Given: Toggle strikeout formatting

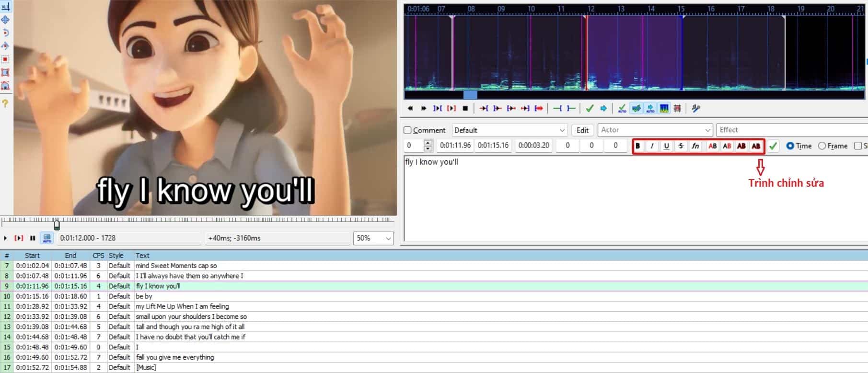Looking at the screenshot, I should pos(681,146).
